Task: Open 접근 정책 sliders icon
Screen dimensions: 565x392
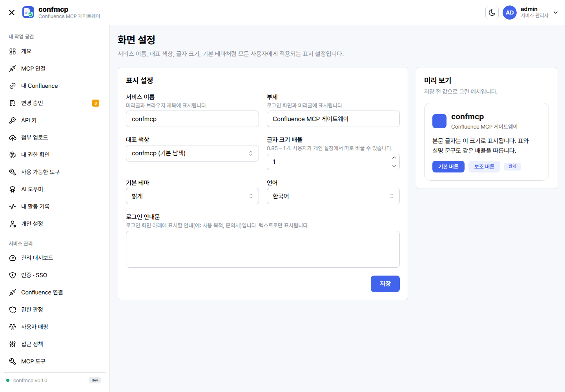Action: 13,344
